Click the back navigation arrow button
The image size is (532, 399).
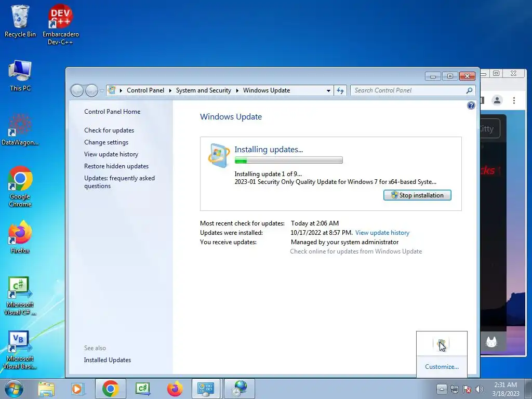click(x=77, y=90)
